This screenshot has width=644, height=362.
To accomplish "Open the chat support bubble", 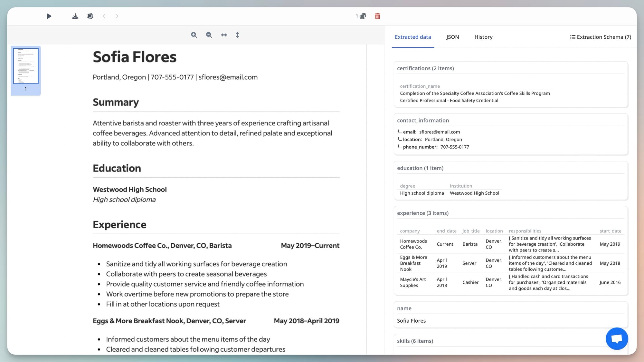I will click(x=617, y=339).
